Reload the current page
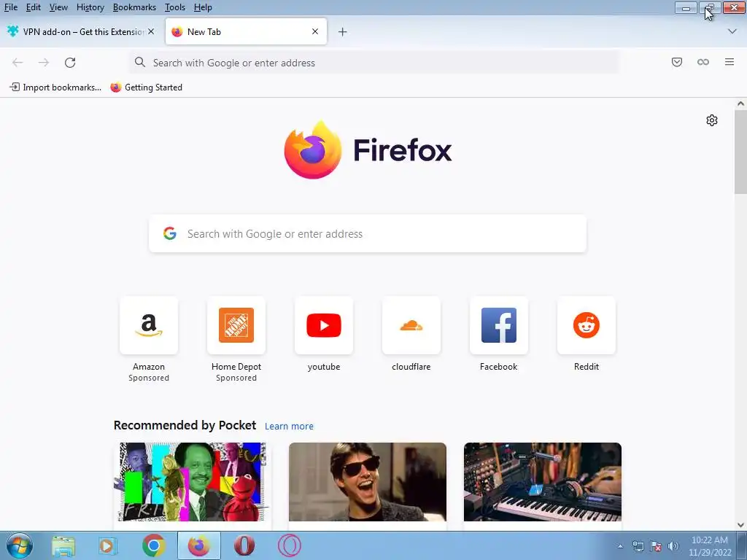The image size is (747, 560). tap(70, 63)
